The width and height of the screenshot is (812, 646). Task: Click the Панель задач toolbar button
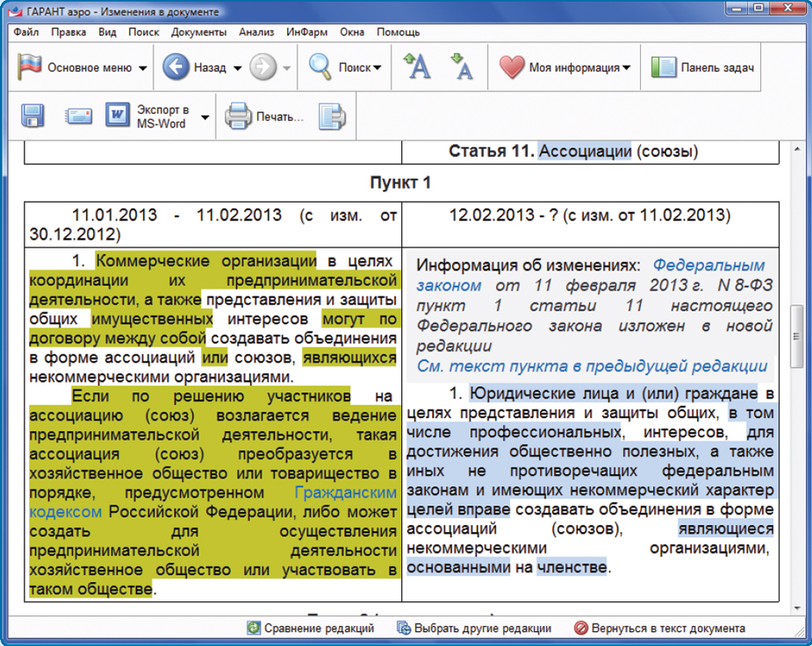(x=703, y=68)
